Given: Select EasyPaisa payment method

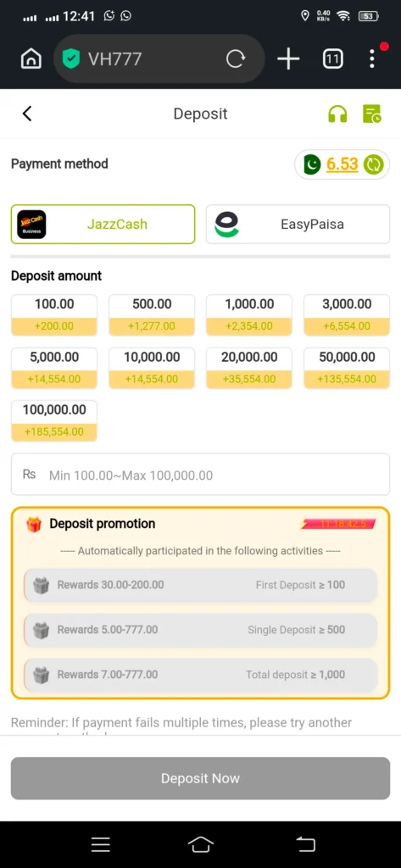Looking at the screenshot, I should tap(298, 224).
